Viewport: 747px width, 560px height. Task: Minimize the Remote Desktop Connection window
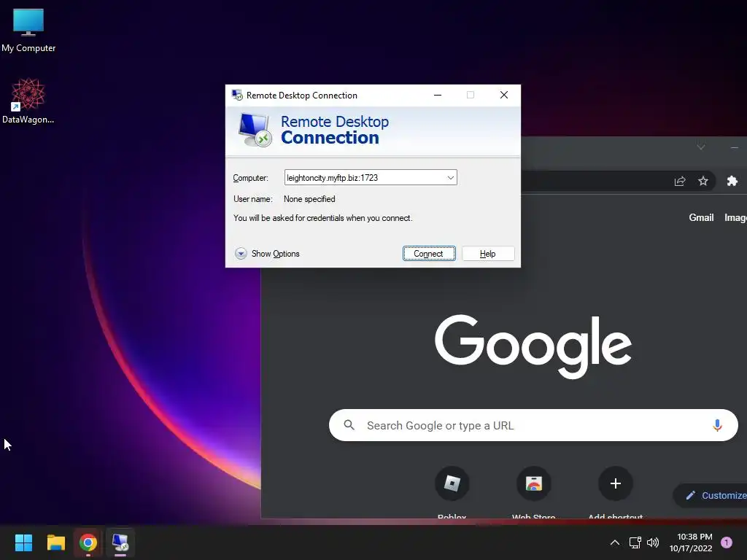click(438, 95)
